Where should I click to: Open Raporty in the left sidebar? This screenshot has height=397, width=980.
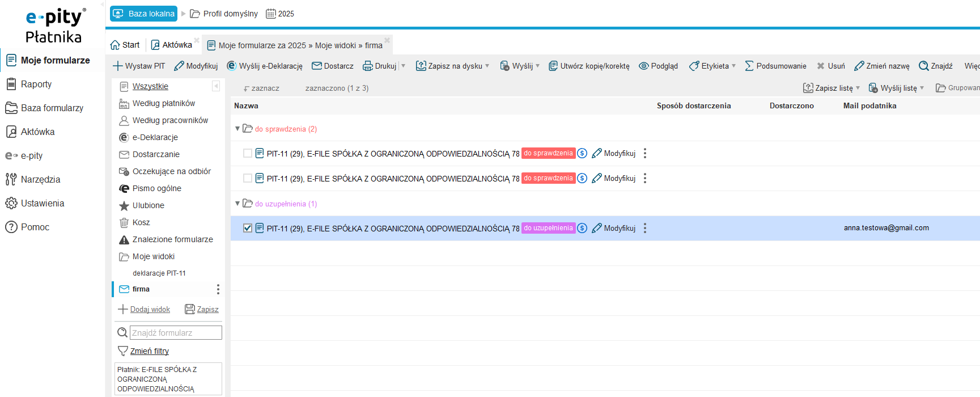(36, 84)
